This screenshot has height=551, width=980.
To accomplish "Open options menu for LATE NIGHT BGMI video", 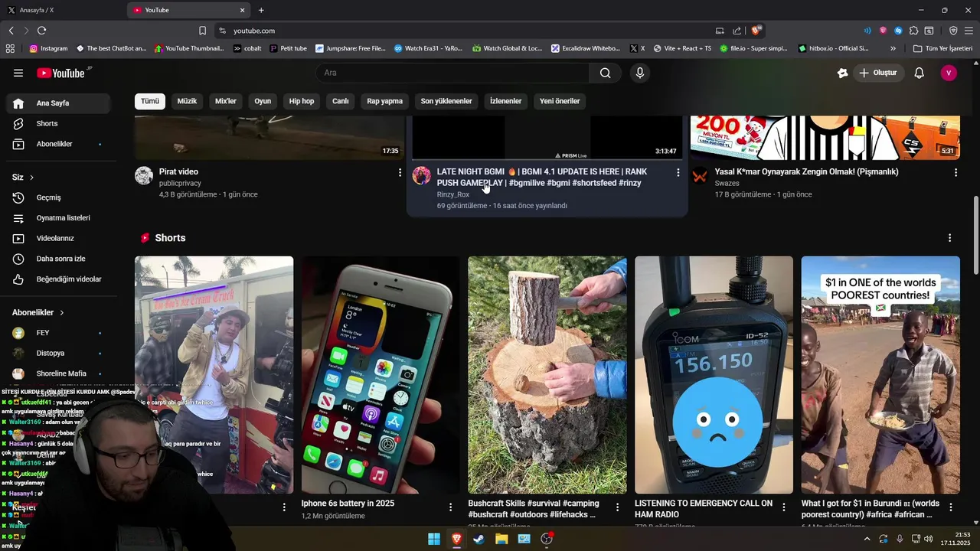I will coord(678,173).
